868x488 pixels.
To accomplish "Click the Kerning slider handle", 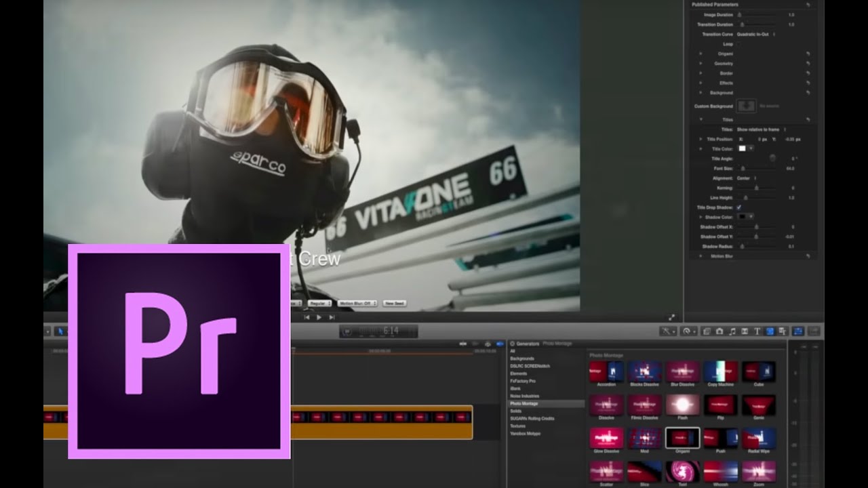I will point(757,188).
